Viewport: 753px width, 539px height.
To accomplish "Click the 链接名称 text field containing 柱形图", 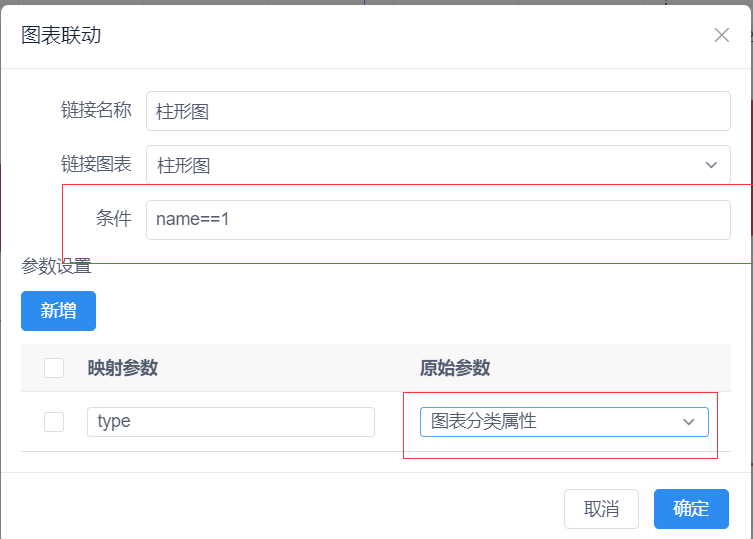I will (x=438, y=111).
